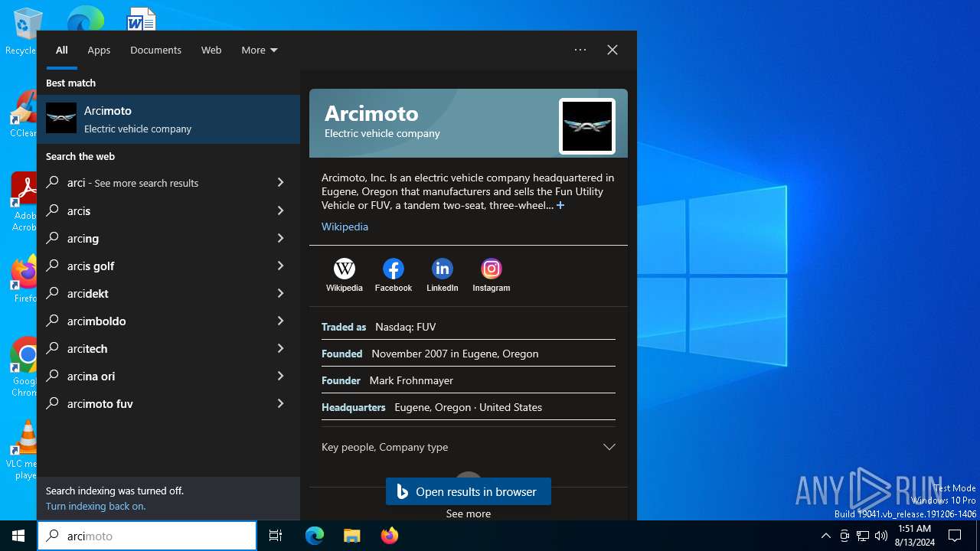The height and width of the screenshot is (551, 980).
Task: Expand the arcing suggestion arrow
Action: tap(280, 238)
